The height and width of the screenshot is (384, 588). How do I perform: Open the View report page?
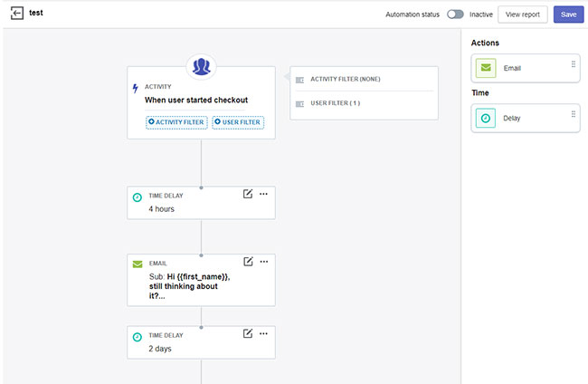523,14
